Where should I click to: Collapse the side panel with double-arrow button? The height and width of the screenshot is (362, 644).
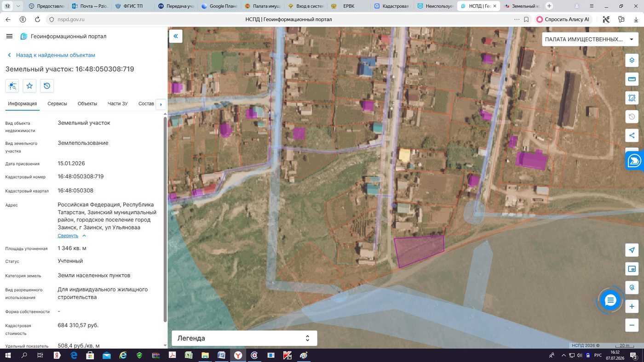pos(176,36)
